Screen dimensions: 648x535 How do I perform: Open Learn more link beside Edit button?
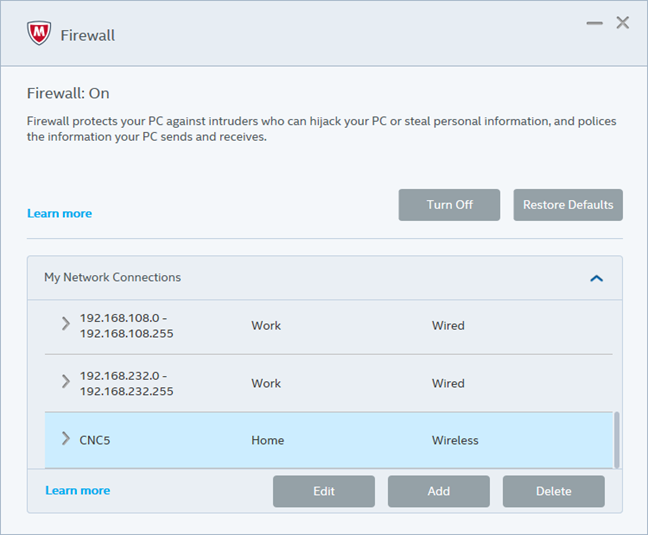click(x=78, y=490)
